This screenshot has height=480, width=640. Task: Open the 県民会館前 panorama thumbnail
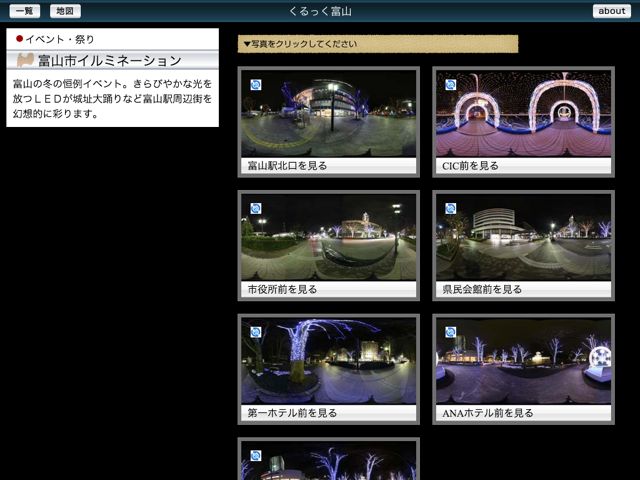[524, 237]
